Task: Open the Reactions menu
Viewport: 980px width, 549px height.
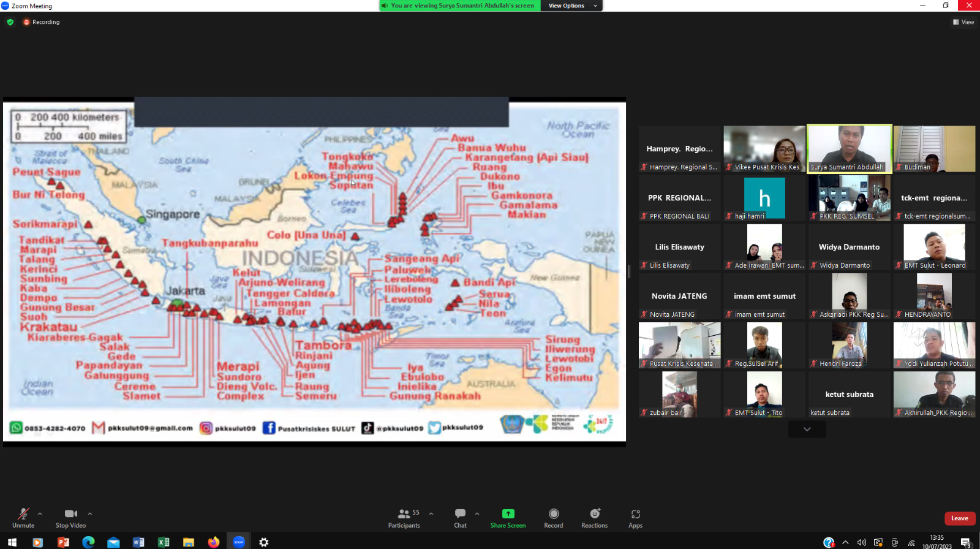Action: point(594,518)
